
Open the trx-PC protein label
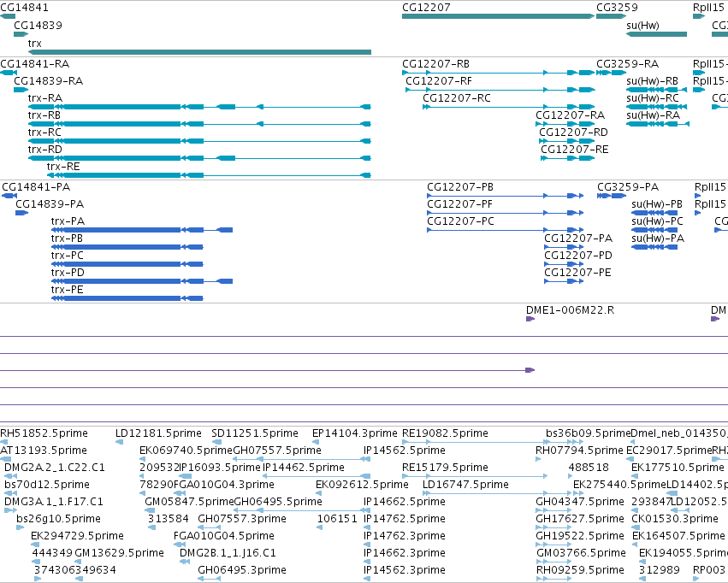point(68,256)
